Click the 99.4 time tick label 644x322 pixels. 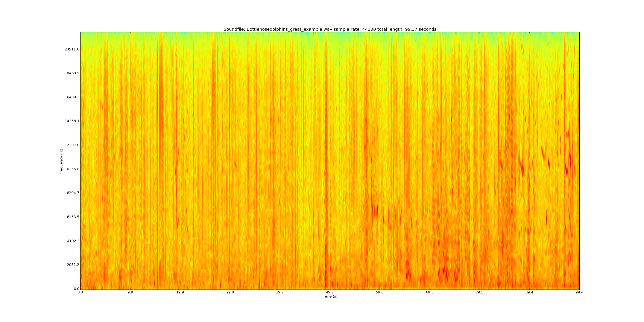[x=579, y=292]
